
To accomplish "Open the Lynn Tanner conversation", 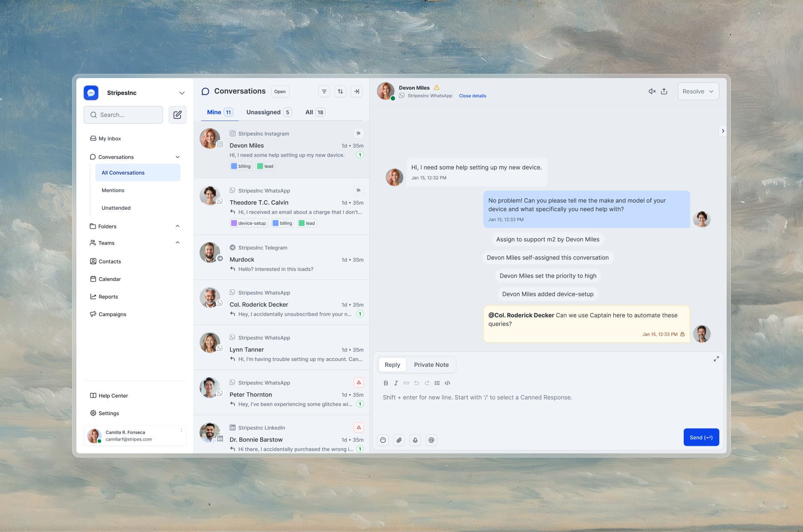I will click(281, 348).
